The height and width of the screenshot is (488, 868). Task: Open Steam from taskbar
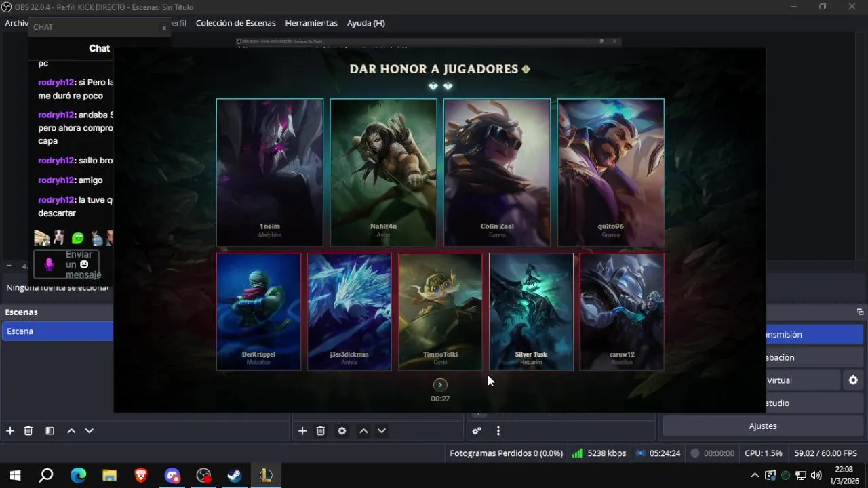235,476
